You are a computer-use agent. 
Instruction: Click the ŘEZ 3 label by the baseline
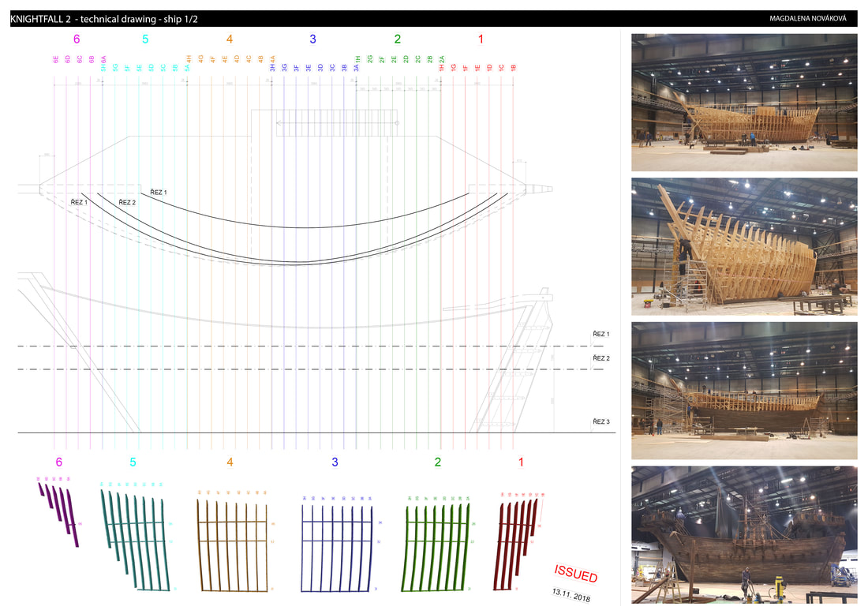(x=601, y=422)
